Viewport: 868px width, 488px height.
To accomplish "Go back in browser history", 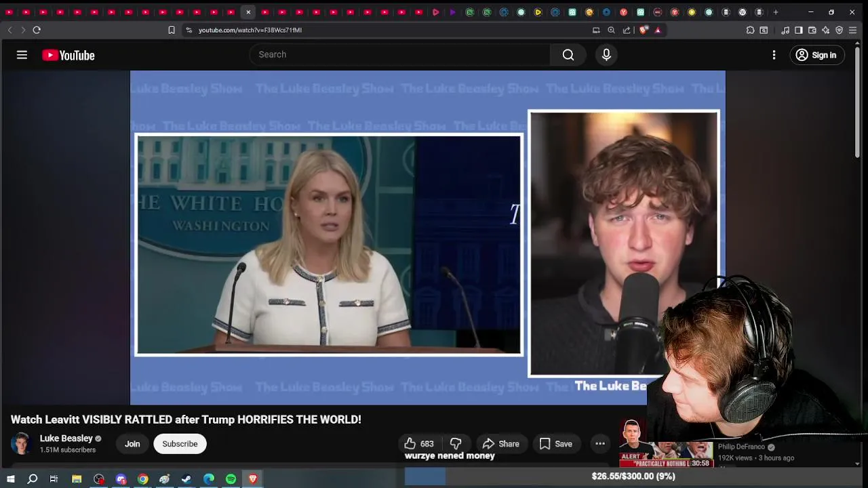I will coord(9,30).
